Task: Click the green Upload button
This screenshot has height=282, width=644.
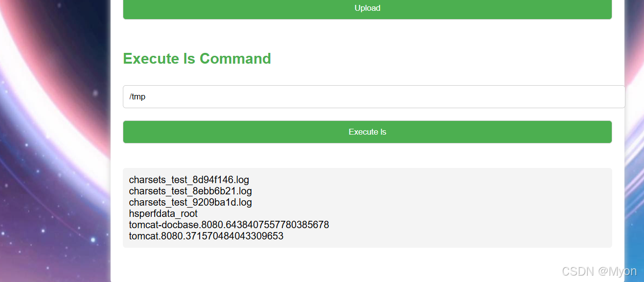Action: [367, 9]
